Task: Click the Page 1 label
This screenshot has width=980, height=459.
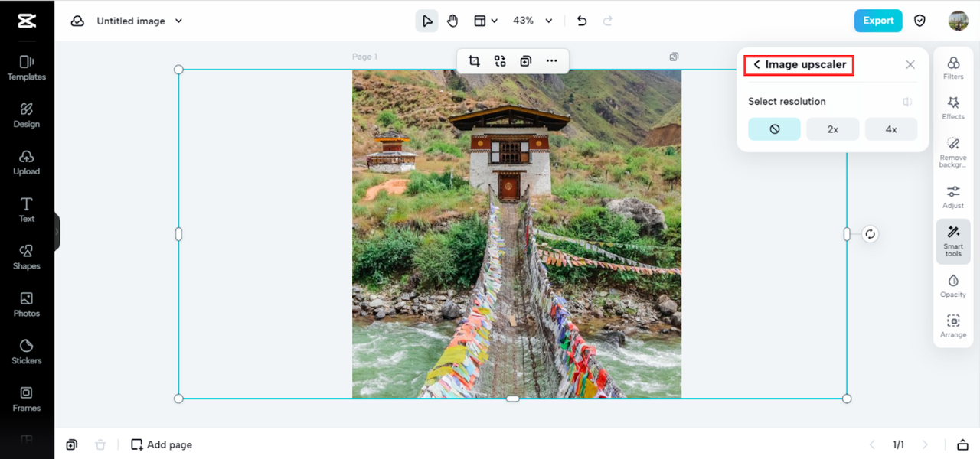Action: [x=364, y=57]
